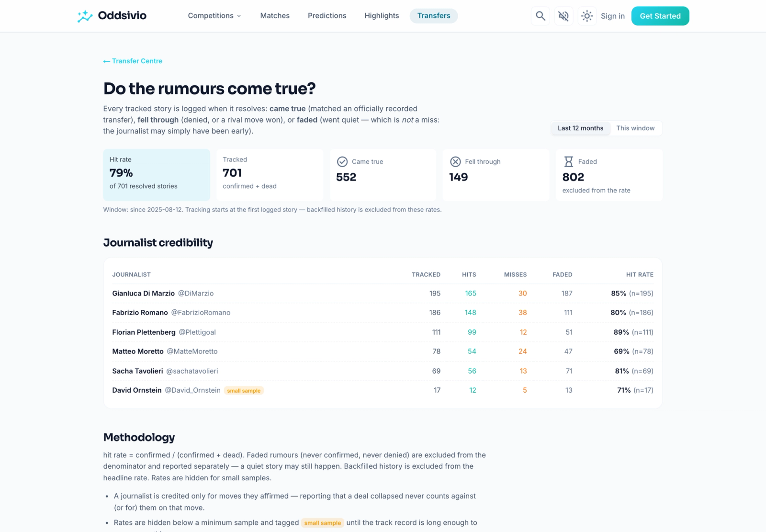The image size is (766, 532).
Task: Click Di Marzio's 165 hits value
Action: (x=471, y=294)
